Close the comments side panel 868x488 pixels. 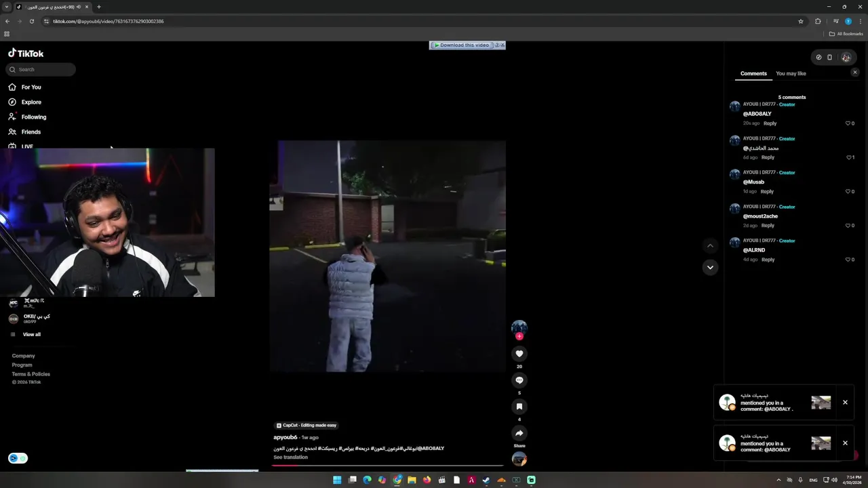(854, 73)
